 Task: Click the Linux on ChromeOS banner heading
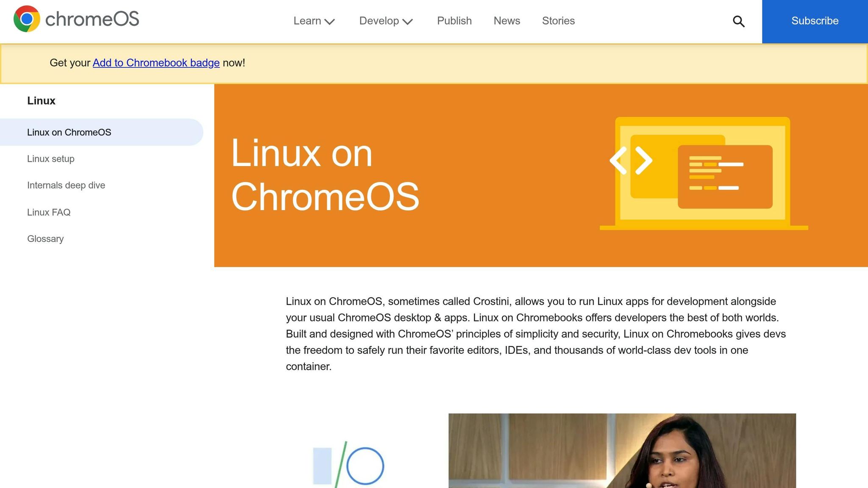point(325,175)
